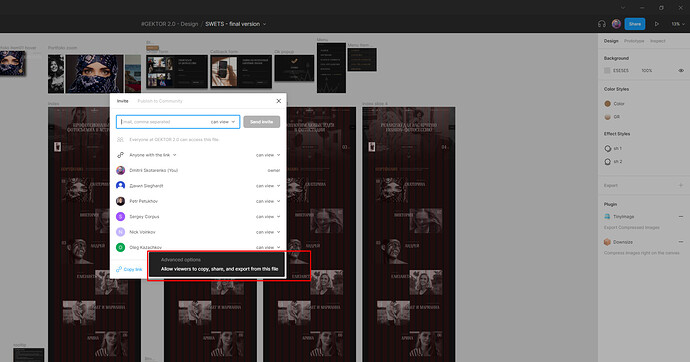Screen dimensions: 690x362
Task: Click the E5E5E5 background hex value
Action: pos(620,70)
